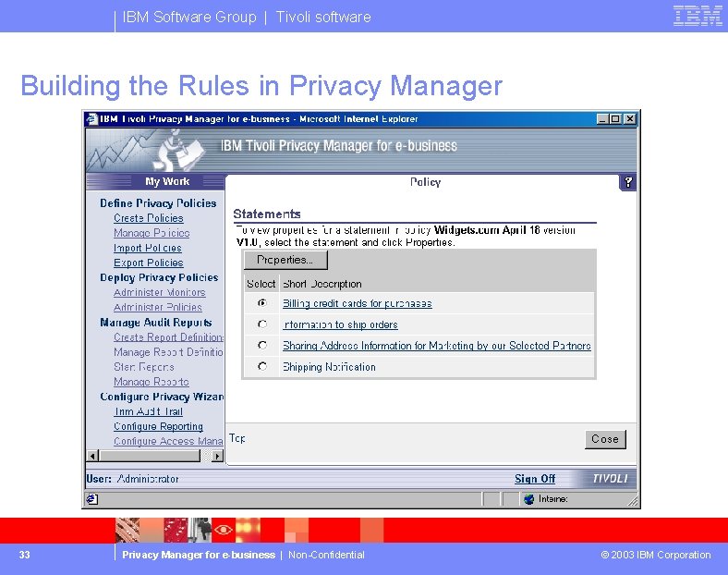Click the Select column header

tap(261, 284)
